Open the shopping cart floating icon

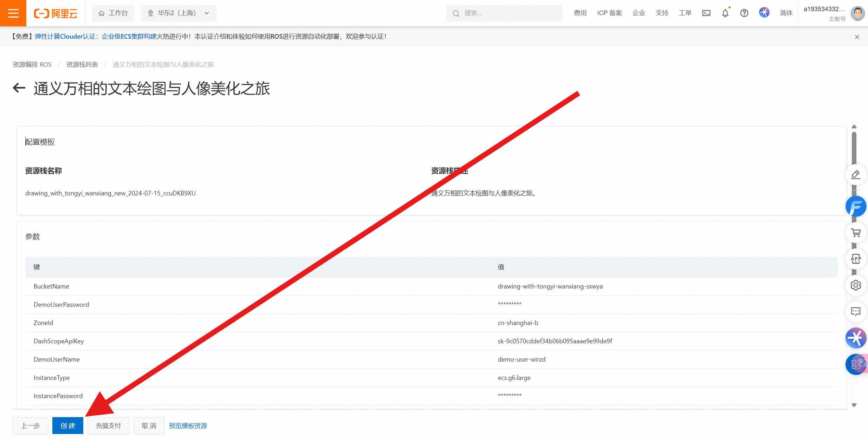tap(856, 233)
